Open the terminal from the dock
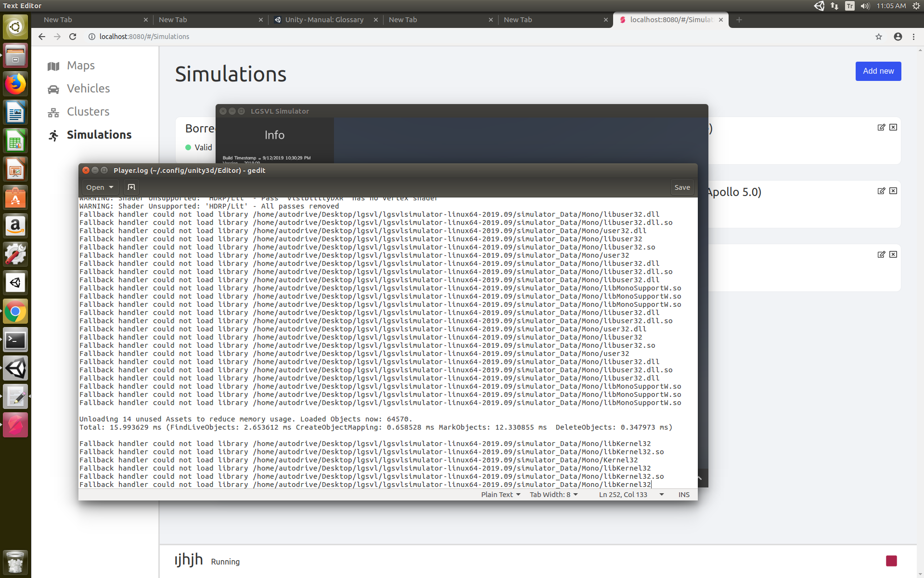Image resolution: width=924 pixels, height=578 pixels. pos(15,340)
